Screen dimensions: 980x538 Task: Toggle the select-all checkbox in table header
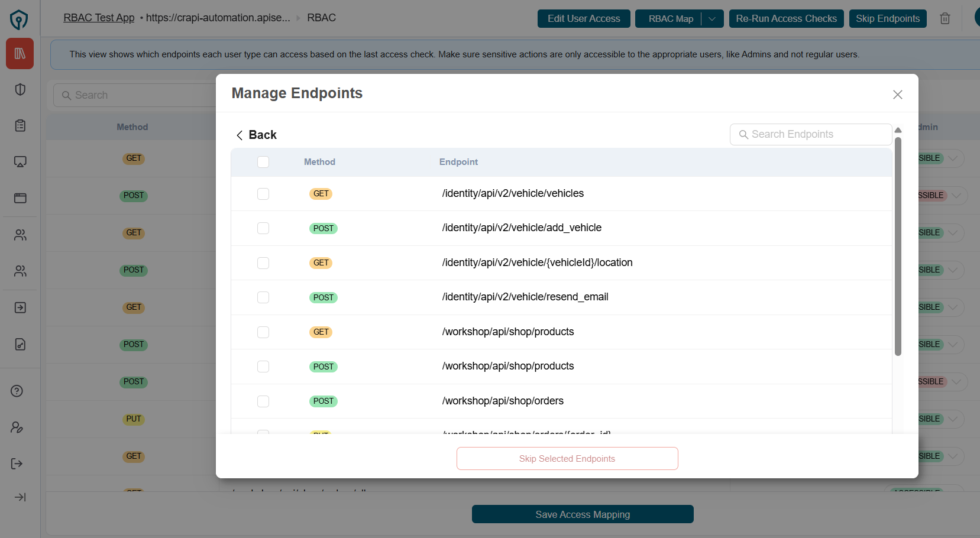coord(263,162)
